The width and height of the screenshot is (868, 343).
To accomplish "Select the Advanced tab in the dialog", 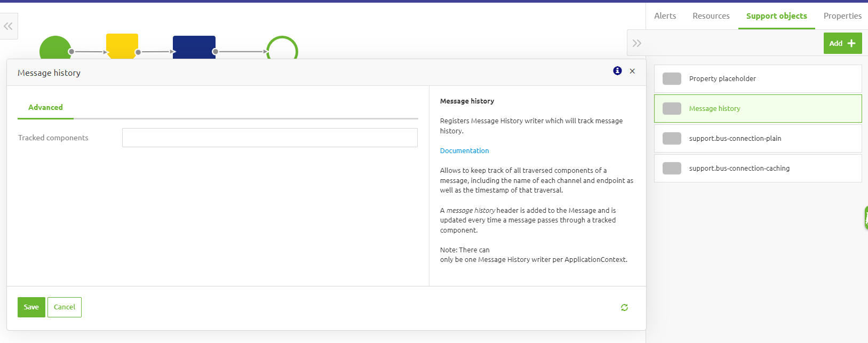I will (x=45, y=107).
